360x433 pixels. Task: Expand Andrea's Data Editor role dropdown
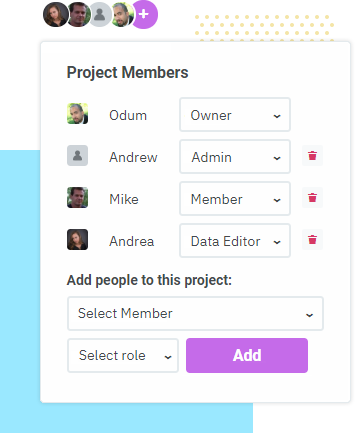point(235,241)
